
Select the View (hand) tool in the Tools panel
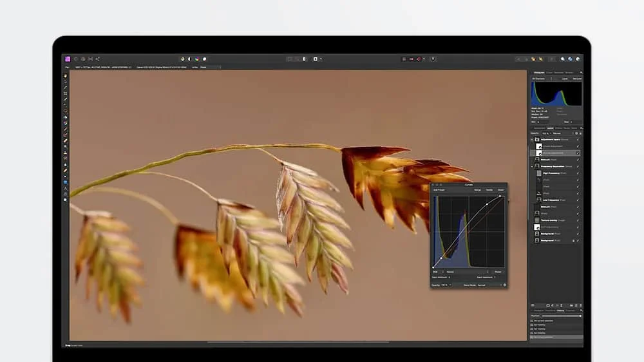click(66, 76)
